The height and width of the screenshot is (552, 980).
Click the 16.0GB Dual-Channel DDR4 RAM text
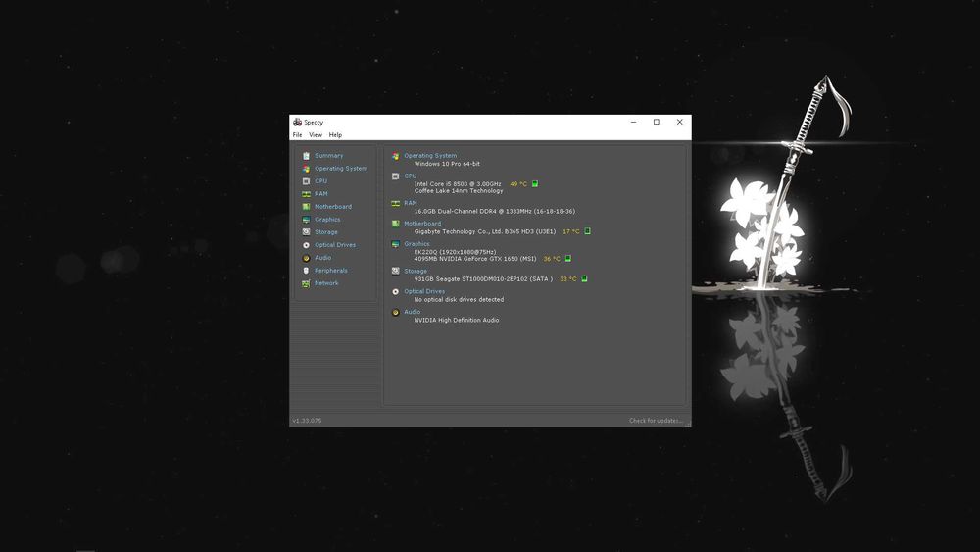tap(494, 212)
